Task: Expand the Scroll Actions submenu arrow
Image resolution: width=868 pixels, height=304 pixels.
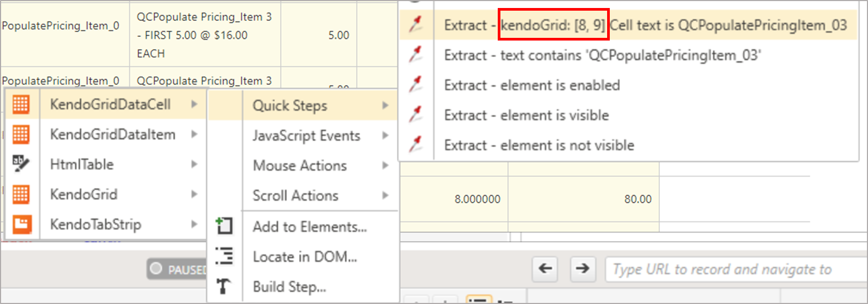Action: click(385, 196)
